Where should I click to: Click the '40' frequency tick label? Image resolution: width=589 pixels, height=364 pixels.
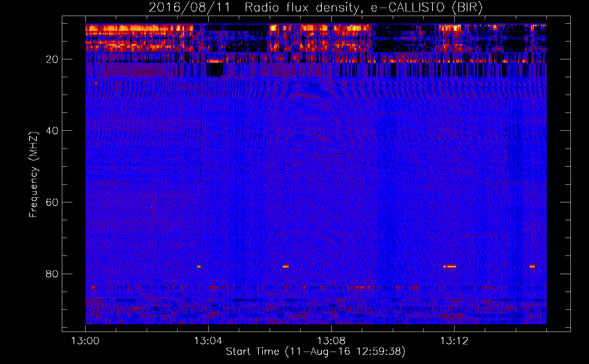52,131
